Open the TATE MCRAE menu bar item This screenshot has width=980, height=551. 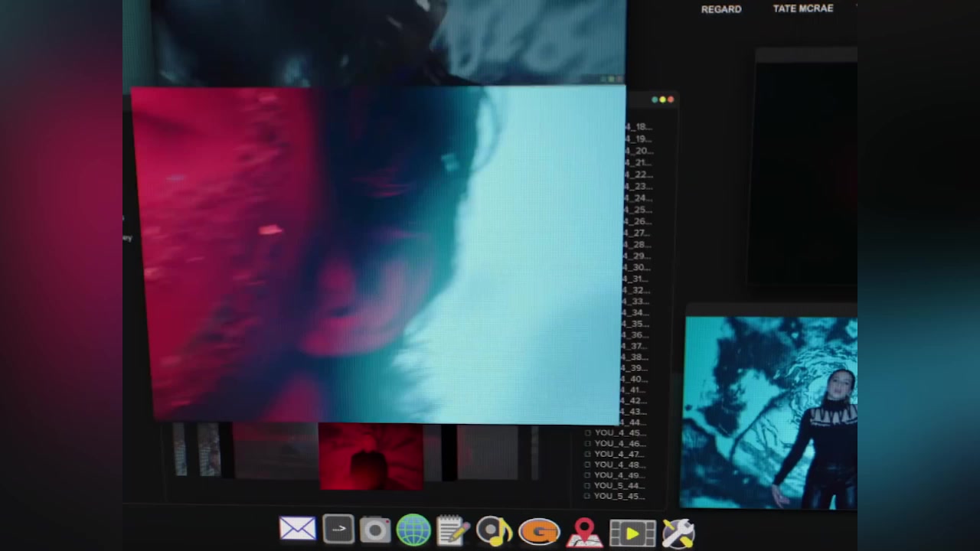(803, 8)
